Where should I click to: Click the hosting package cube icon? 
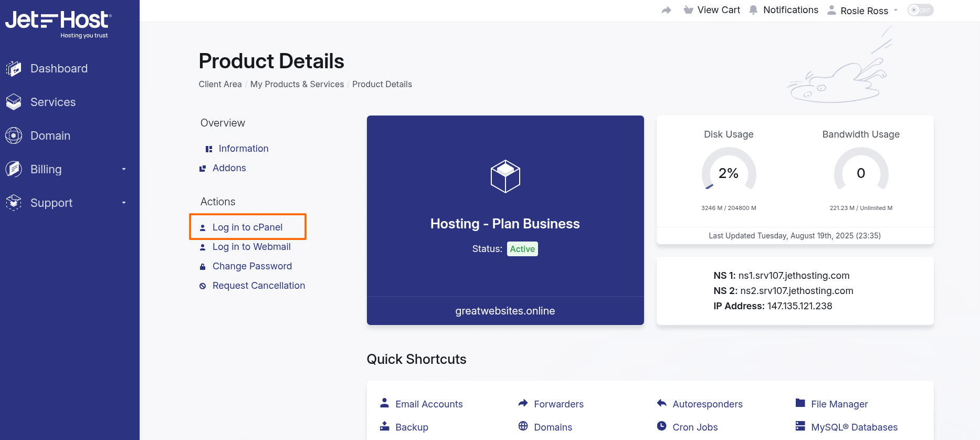pos(505,176)
